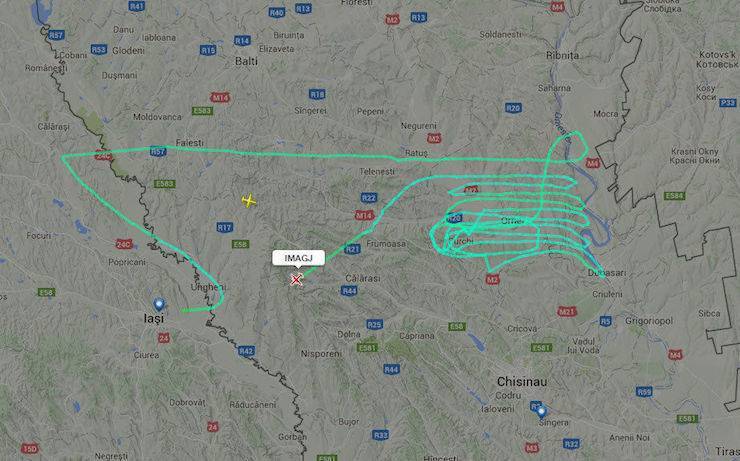Click the M14 road shield near Balti

point(220,98)
